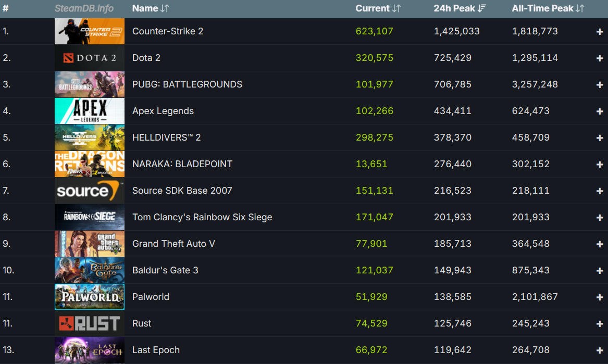Expand the Dota 2 row plus icon
Image resolution: width=608 pixels, height=364 pixels.
coord(600,58)
